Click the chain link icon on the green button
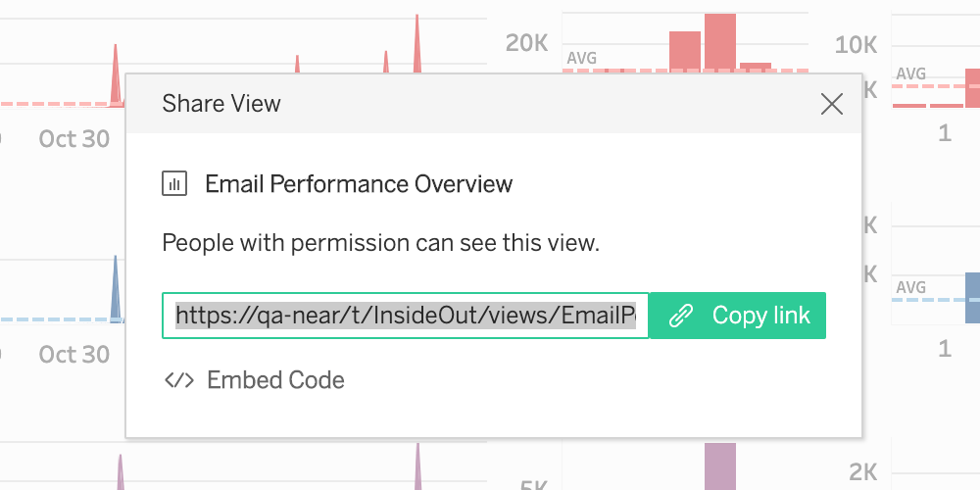This screenshot has height=490, width=980. coord(681,316)
